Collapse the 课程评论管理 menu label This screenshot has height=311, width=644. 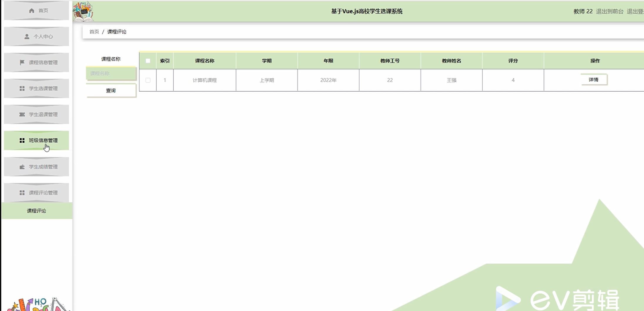point(43,193)
